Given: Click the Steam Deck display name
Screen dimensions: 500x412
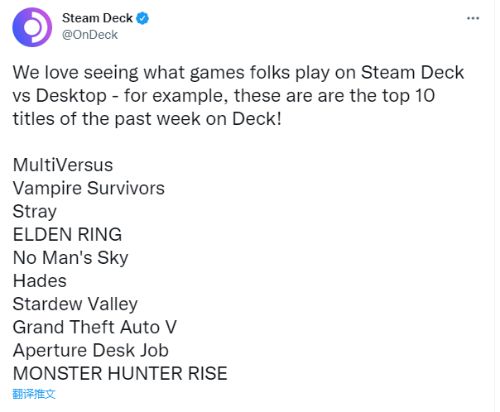Looking at the screenshot, I should click(97, 18).
